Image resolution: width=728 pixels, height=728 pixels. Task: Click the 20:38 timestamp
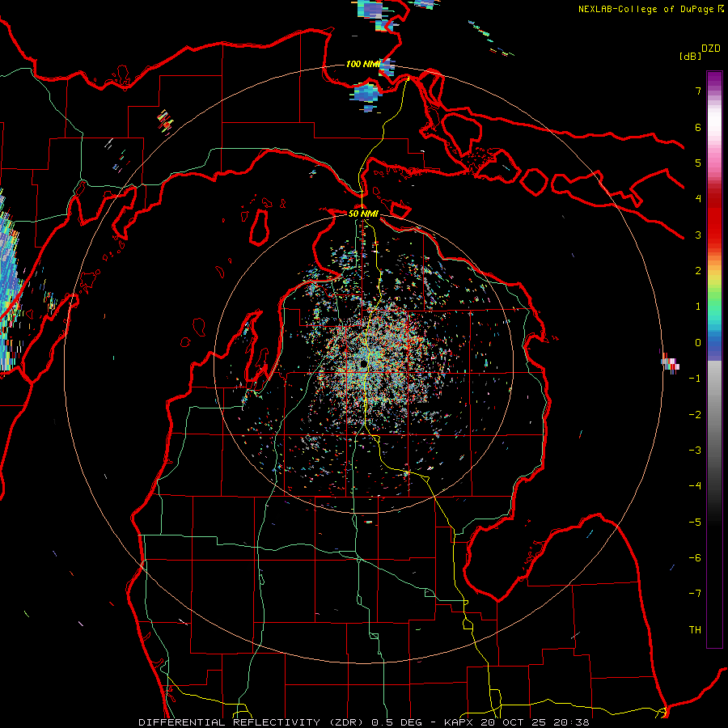click(x=571, y=722)
